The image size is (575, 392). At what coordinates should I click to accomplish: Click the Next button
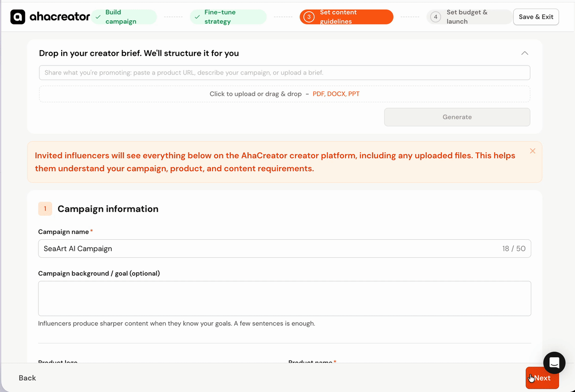pyautogui.click(x=542, y=378)
